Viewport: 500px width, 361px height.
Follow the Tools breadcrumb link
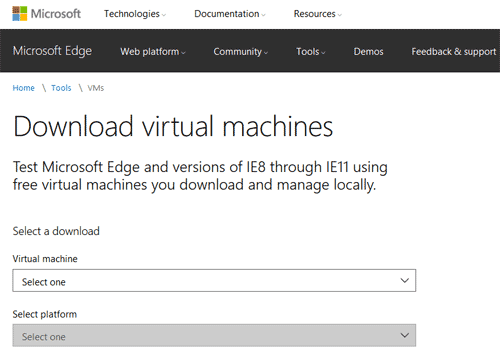(61, 88)
